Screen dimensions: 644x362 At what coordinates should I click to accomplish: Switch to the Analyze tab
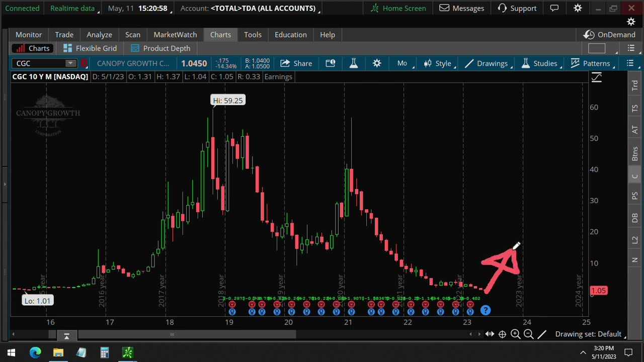click(x=99, y=35)
